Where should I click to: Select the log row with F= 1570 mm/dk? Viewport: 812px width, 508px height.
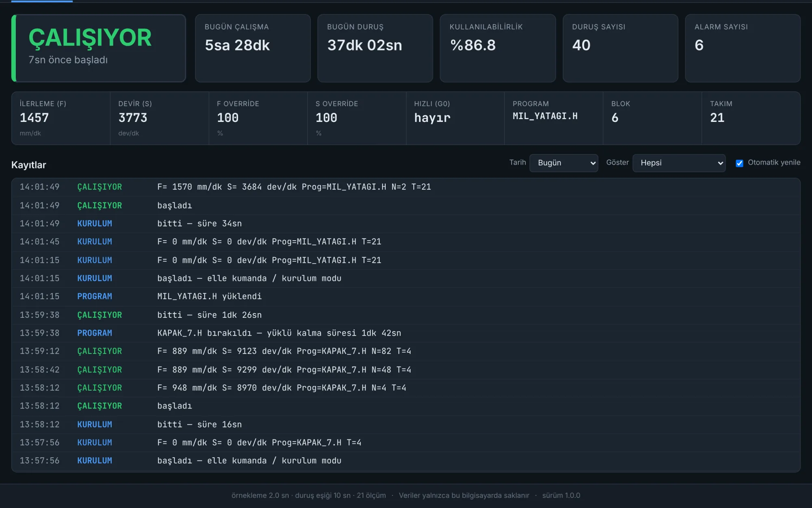point(406,187)
